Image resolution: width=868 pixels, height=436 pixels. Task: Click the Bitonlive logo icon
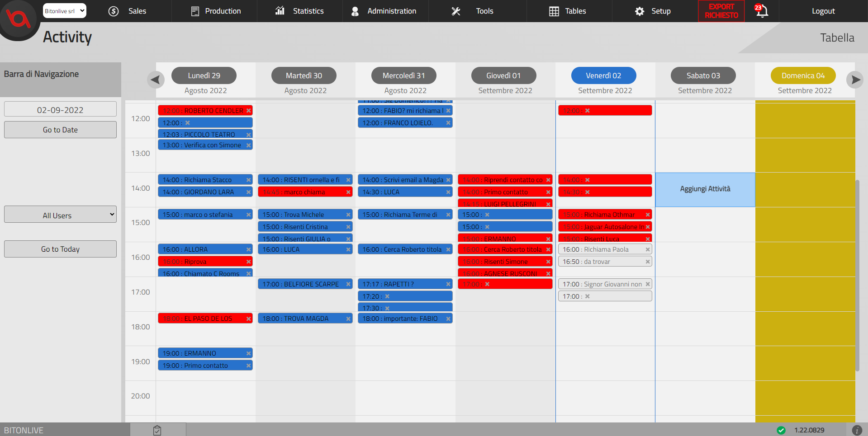18,19
